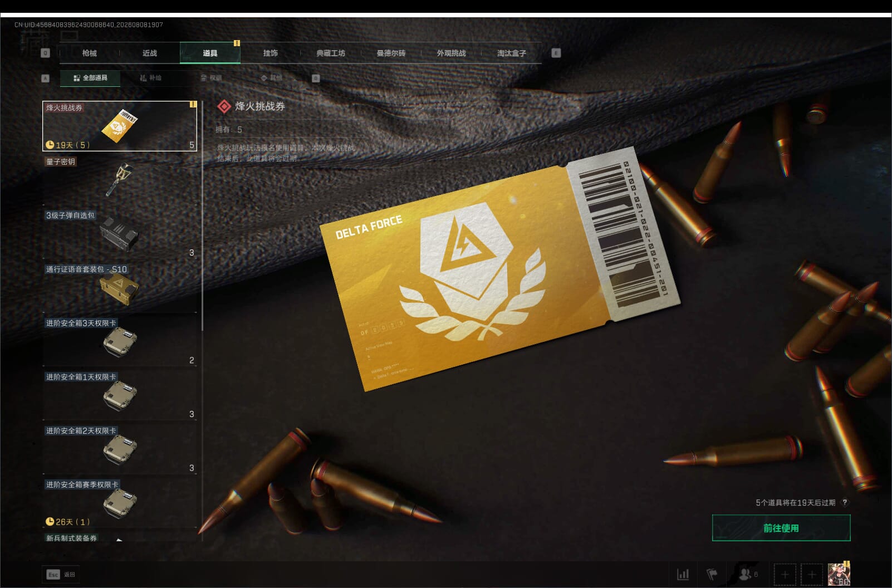Switch to the 外观挑战 tab

(x=451, y=53)
